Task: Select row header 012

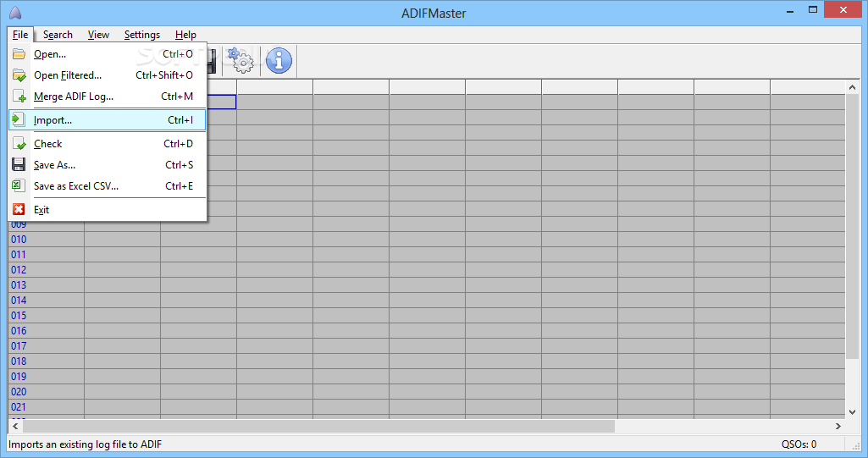Action: click(46, 270)
